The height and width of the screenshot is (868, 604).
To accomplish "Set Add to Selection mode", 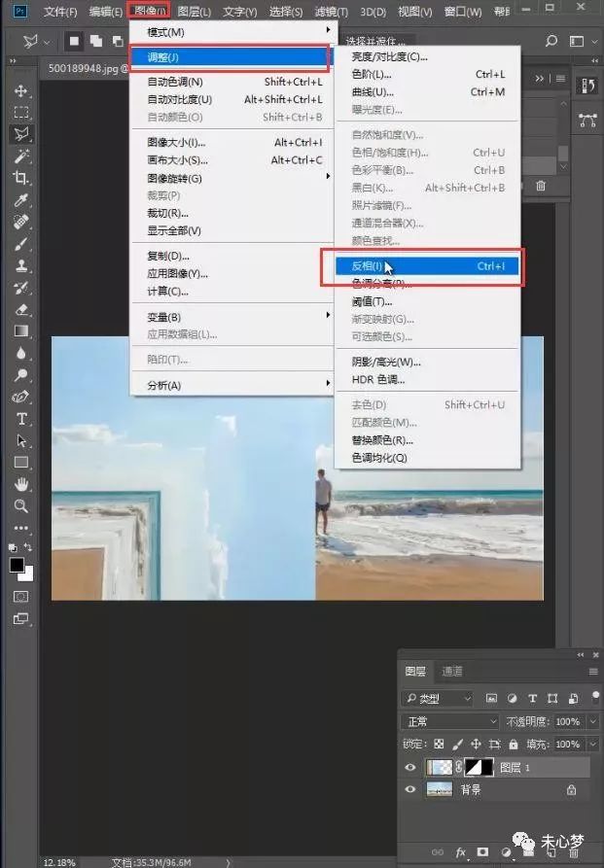I will coord(96,41).
